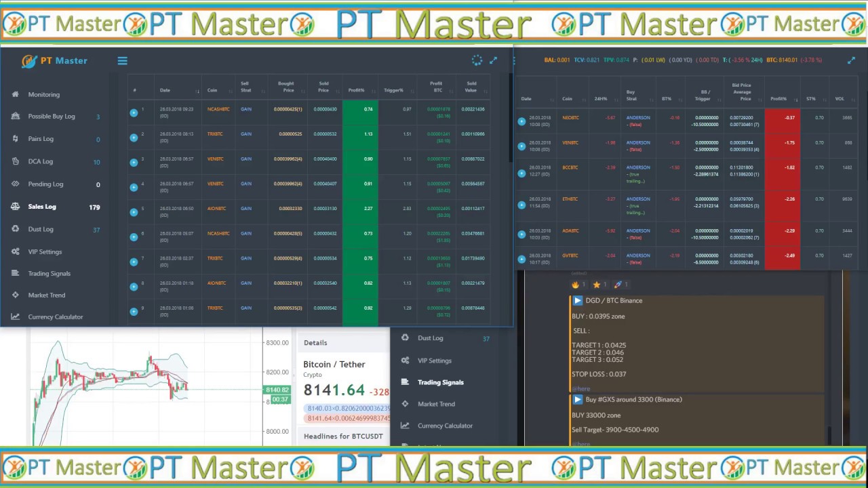This screenshot has height=488, width=868.
Task: Click the PT Master logo in sidebar header
Action: (x=54, y=61)
